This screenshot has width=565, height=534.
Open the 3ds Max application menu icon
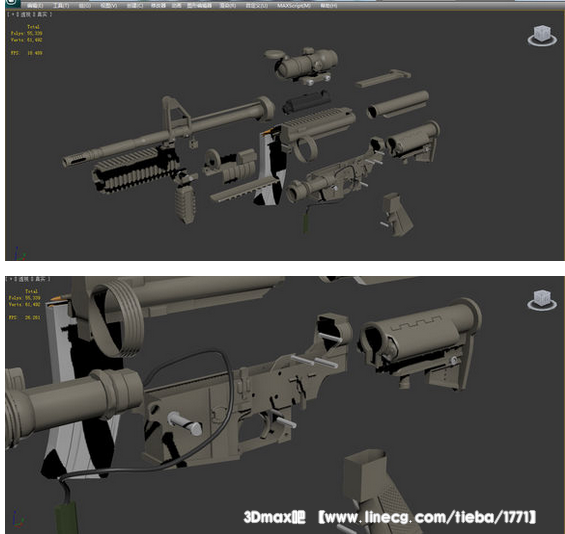pyautogui.click(x=12, y=3)
